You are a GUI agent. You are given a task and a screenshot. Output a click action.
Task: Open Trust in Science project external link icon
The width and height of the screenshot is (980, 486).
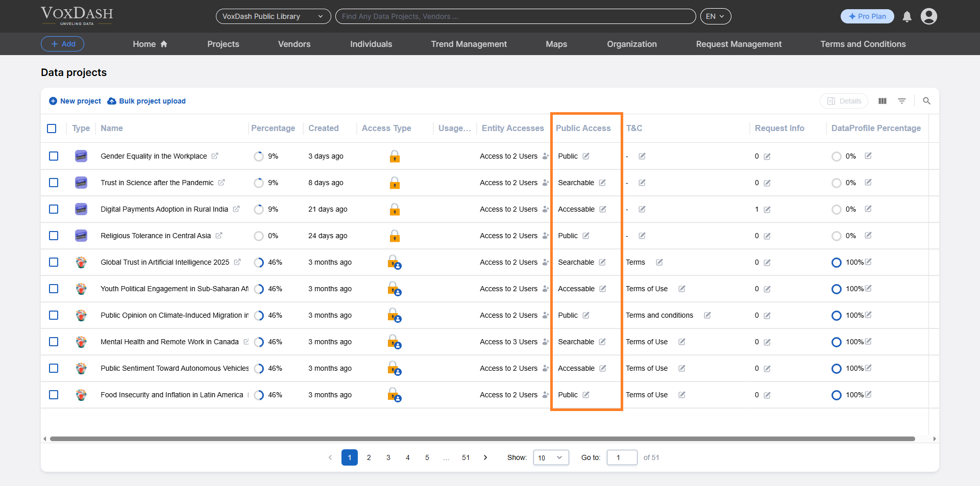(x=222, y=183)
